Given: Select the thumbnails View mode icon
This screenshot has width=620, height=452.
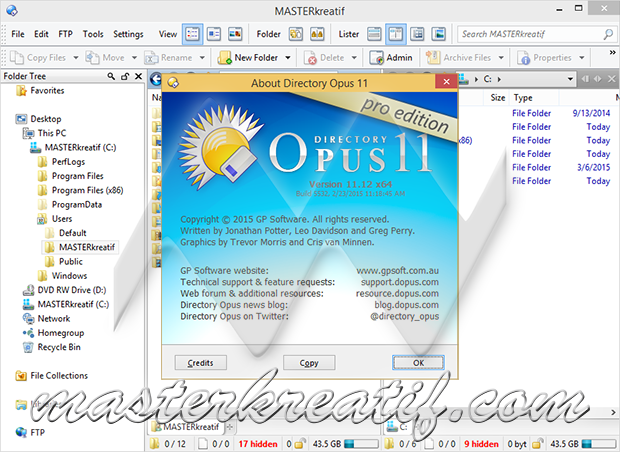Looking at the screenshot, I should click(x=235, y=34).
